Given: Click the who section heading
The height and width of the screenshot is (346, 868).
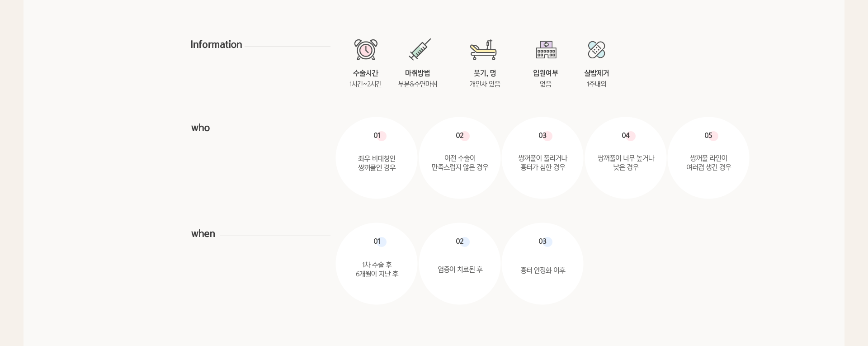Looking at the screenshot, I should (200, 128).
